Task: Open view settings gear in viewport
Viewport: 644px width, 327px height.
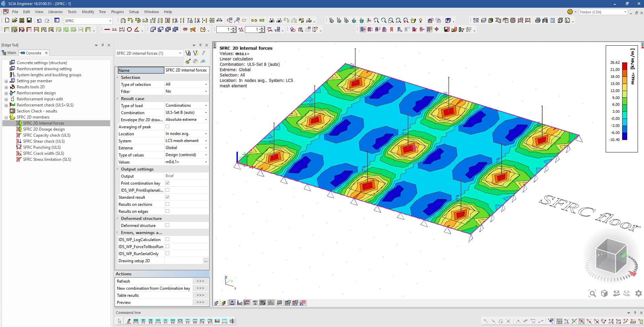Action: point(638,293)
